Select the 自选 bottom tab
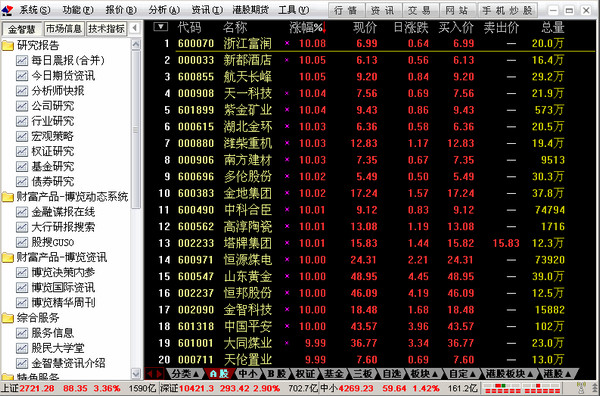This screenshot has width=600, height=396. (391, 373)
